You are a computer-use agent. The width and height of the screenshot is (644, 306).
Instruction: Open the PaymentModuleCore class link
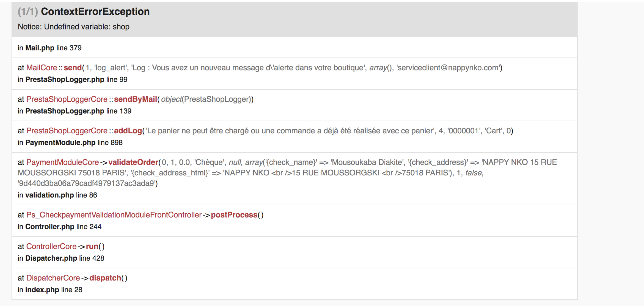pyautogui.click(x=62, y=163)
